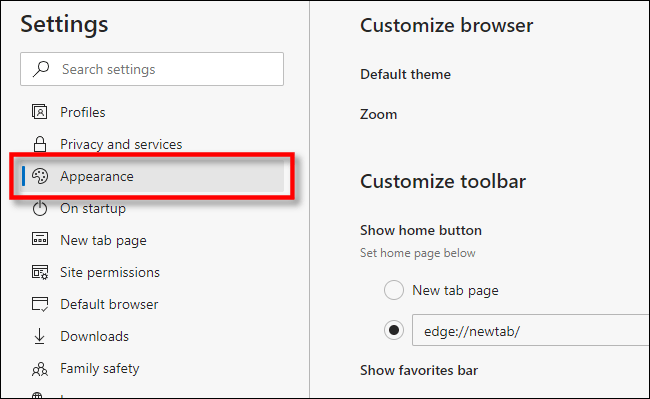
Task: Click the Search settings field
Action: click(152, 69)
